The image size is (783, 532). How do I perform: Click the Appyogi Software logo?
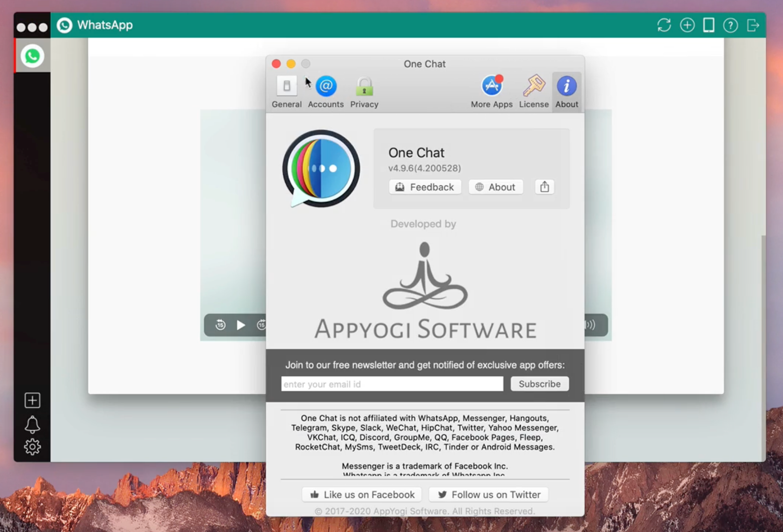click(425, 290)
